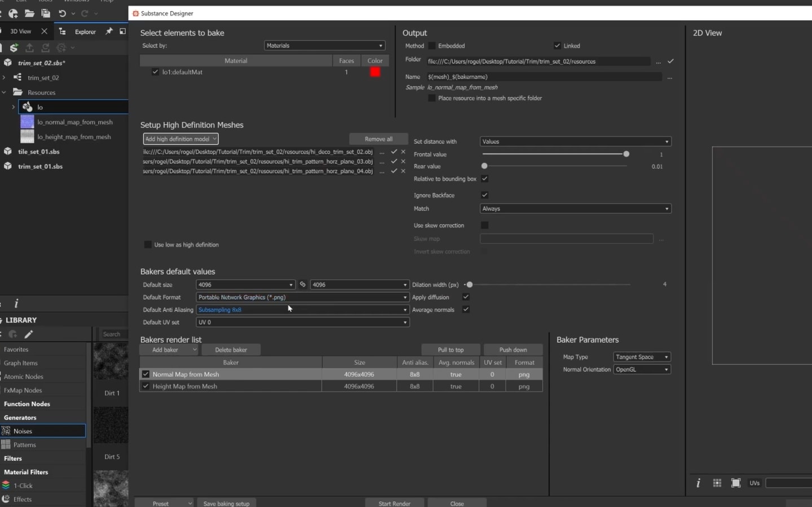Uncheck the lo1:defaultMat material checkbox
Image resolution: width=812 pixels, height=507 pixels.
pyautogui.click(x=155, y=72)
